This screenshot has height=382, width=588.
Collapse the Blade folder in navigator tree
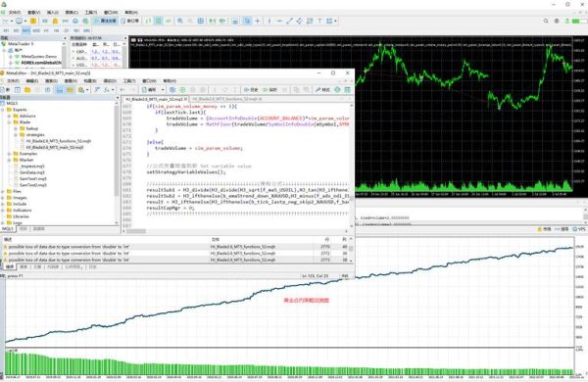9,122
